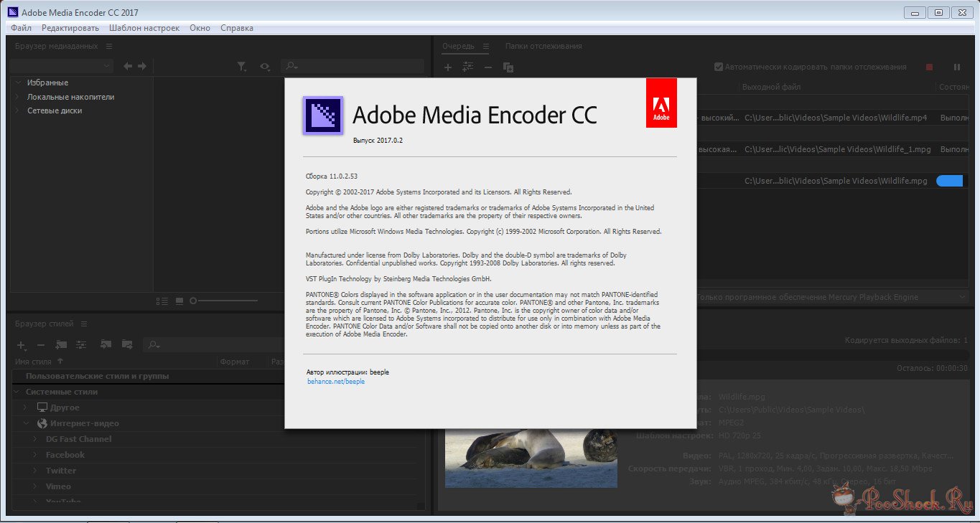This screenshot has height=523, width=980.
Task: Duplicate the selected queue item
Action: click(x=508, y=67)
